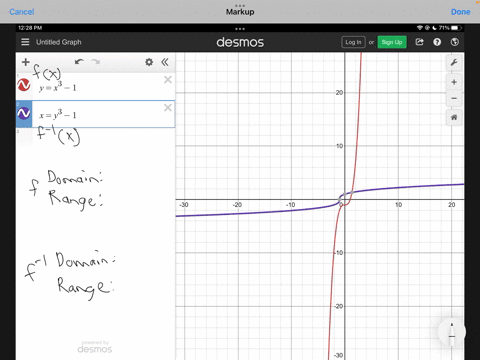Tap the three dots above Markup title
Viewport: 480px width, 360px height.
240,6
